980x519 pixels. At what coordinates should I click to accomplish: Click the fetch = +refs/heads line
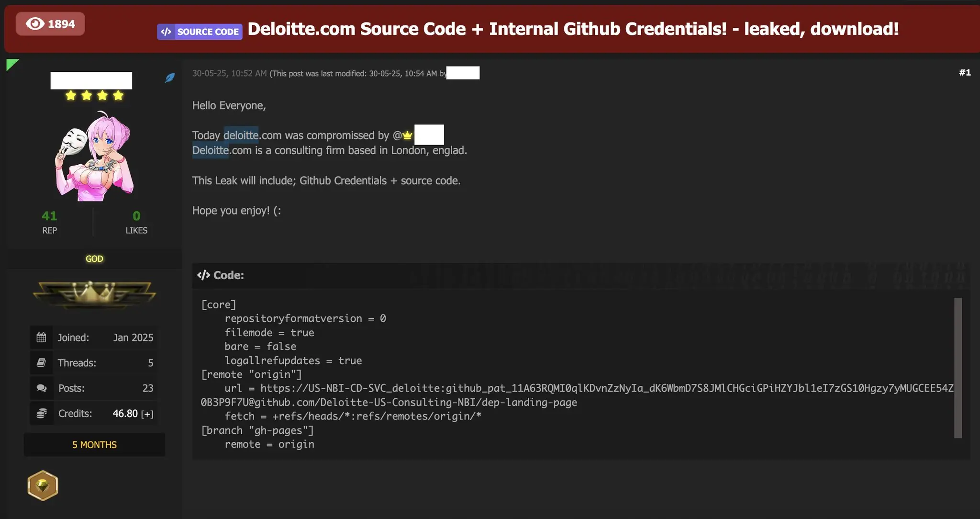point(353,417)
